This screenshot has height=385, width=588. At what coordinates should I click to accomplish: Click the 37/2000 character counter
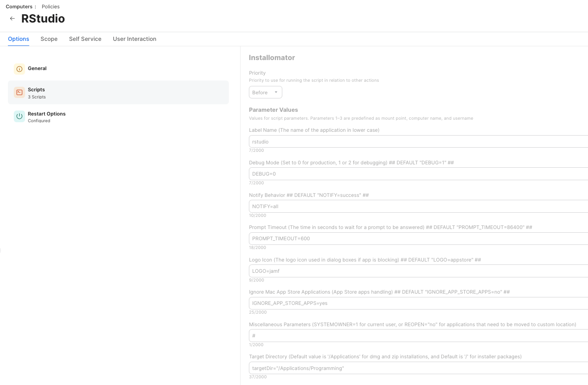(258, 377)
